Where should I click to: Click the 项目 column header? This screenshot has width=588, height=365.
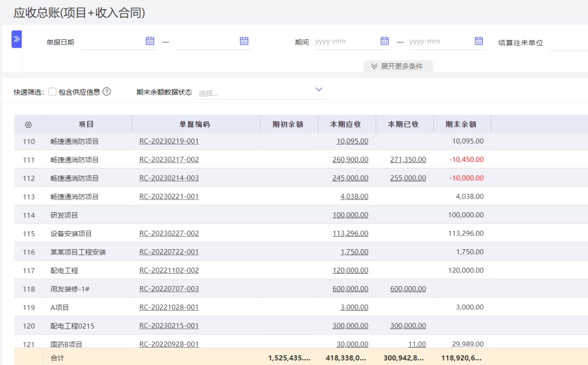click(86, 125)
